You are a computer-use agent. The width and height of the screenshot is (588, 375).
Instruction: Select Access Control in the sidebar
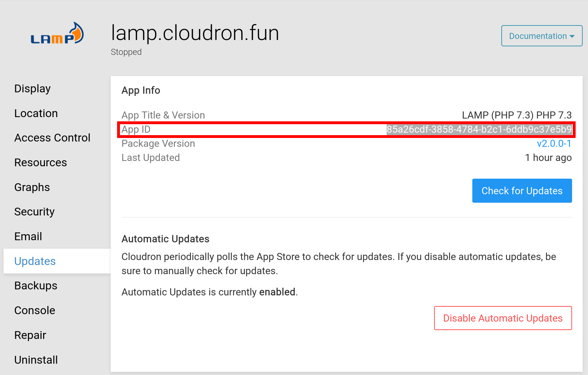pos(52,138)
